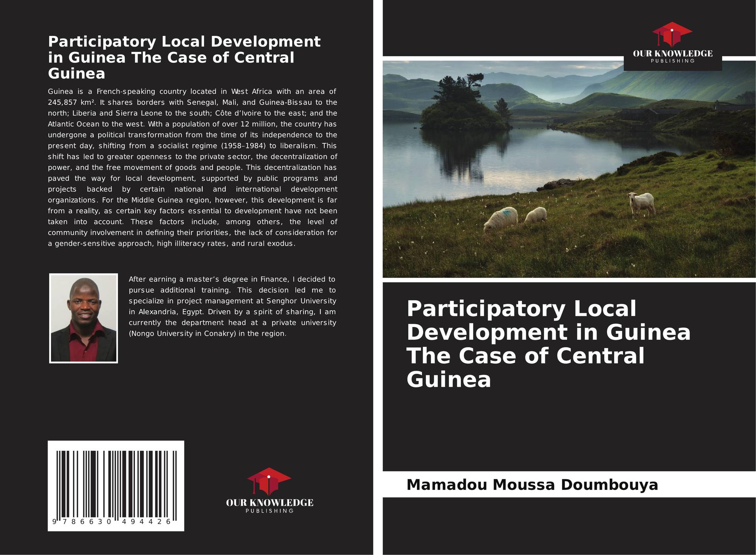Click the OUR KNOWLEDGE text on front cover

(672, 54)
